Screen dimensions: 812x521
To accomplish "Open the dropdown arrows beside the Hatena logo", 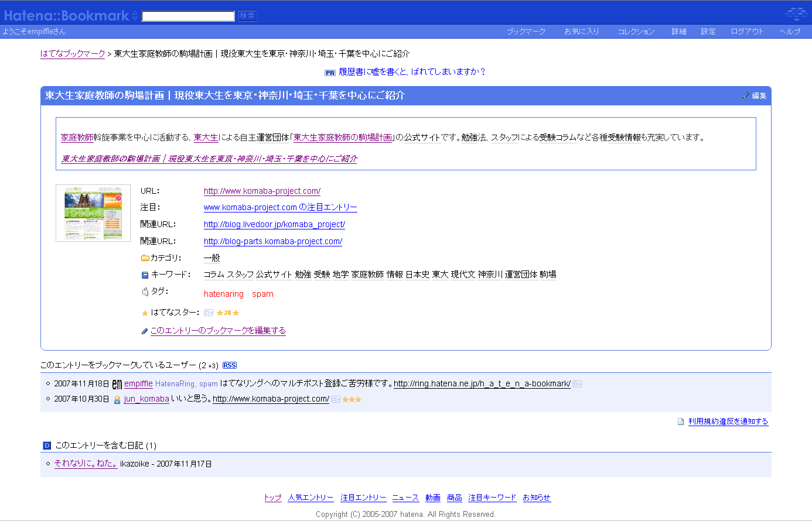I will (135, 16).
